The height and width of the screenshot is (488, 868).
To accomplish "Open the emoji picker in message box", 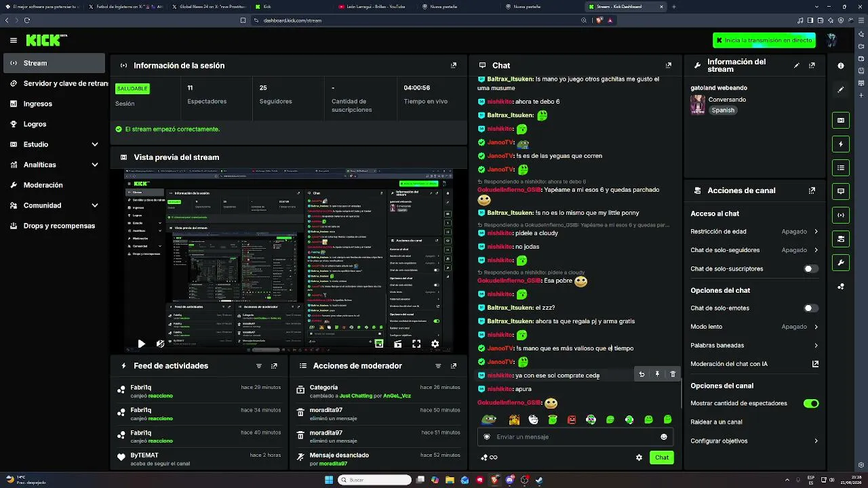I will click(664, 437).
